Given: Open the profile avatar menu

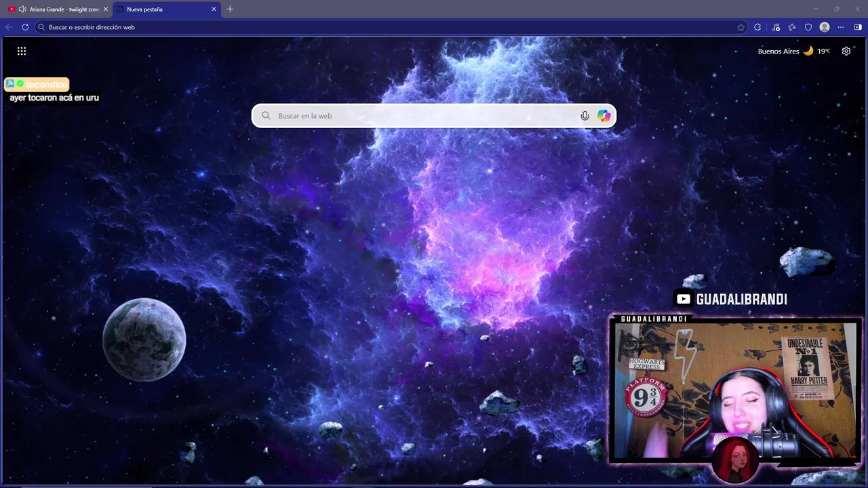Looking at the screenshot, I should click(x=825, y=27).
